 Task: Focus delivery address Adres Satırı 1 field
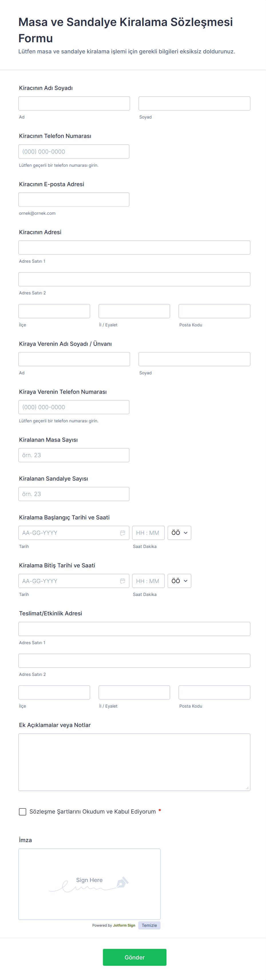coord(134,628)
